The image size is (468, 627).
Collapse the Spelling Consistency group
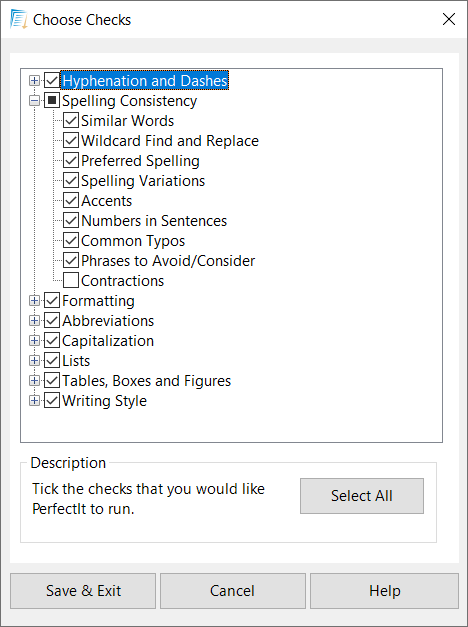click(x=34, y=101)
